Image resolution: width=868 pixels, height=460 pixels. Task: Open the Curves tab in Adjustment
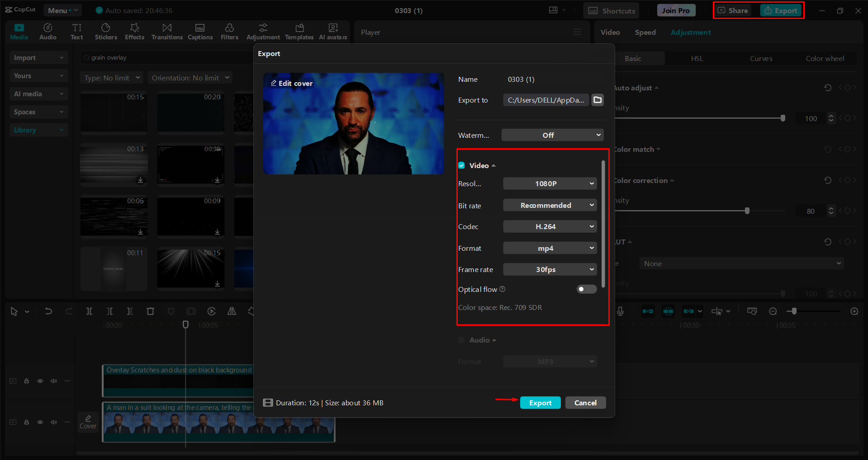click(761, 58)
